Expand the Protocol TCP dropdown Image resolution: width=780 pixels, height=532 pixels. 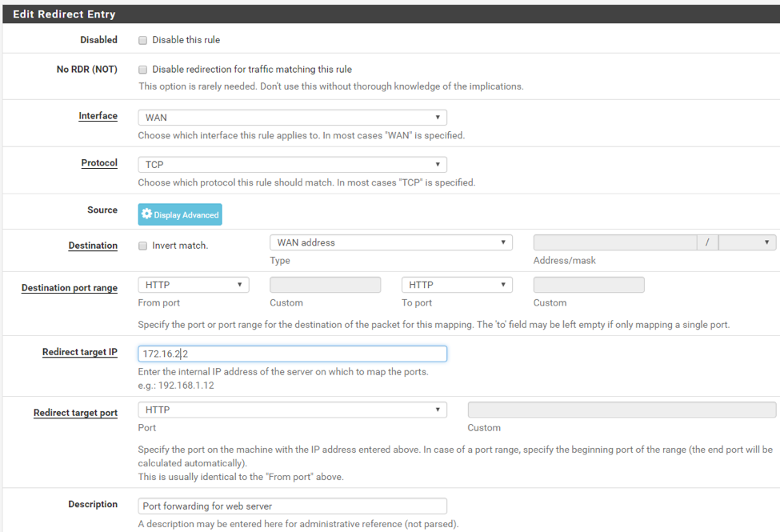click(x=293, y=164)
